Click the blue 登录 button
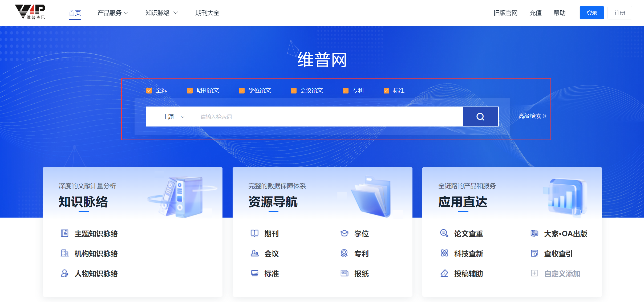The height and width of the screenshot is (302, 644). coord(592,13)
